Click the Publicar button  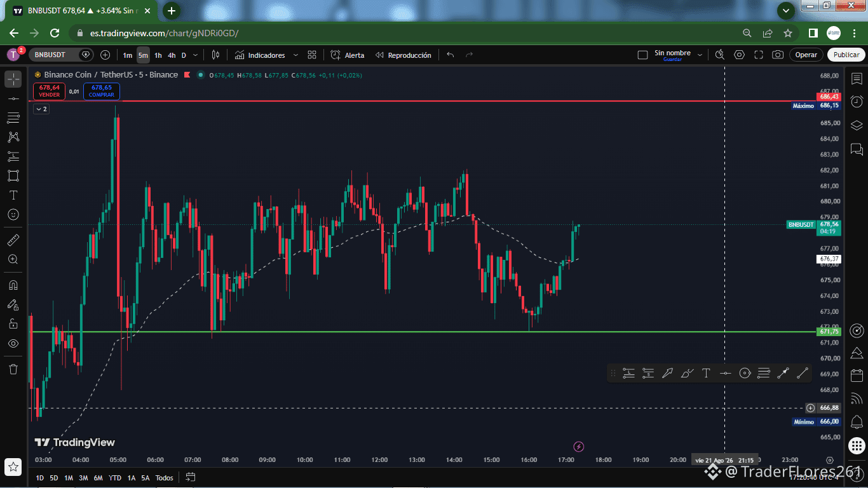click(846, 55)
